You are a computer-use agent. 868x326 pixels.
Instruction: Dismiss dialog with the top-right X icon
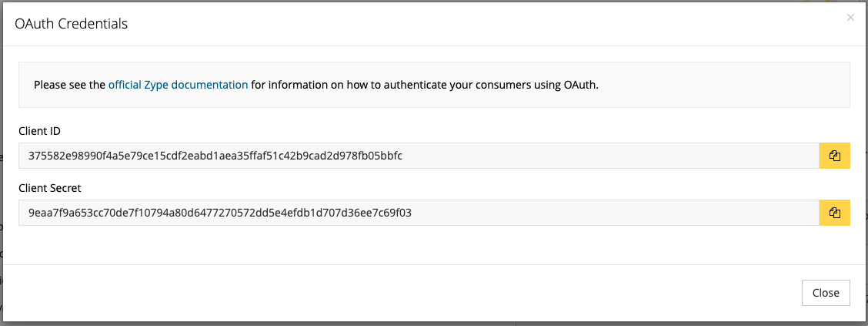pyautogui.click(x=850, y=18)
